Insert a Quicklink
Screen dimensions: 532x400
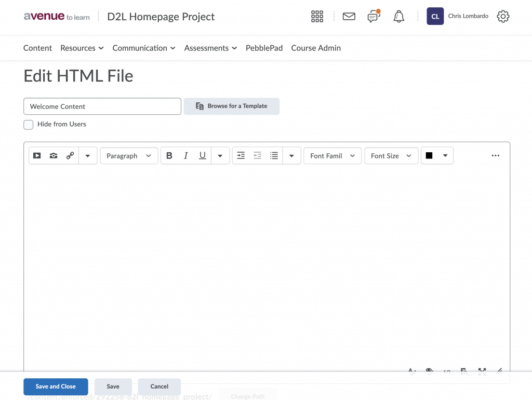(70, 155)
